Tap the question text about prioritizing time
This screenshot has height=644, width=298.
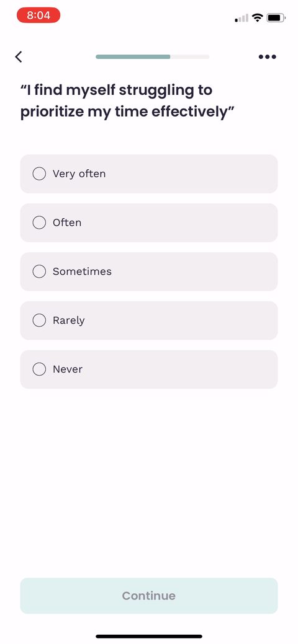[128, 100]
